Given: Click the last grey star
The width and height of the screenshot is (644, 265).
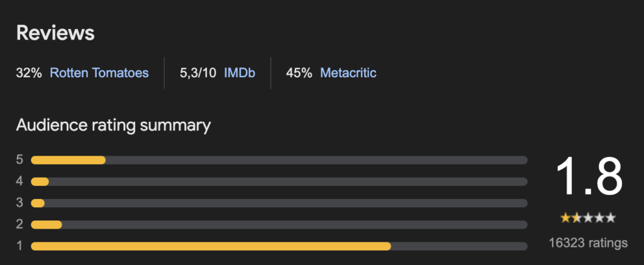Looking at the screenshot, I should (x=611, y=218).
